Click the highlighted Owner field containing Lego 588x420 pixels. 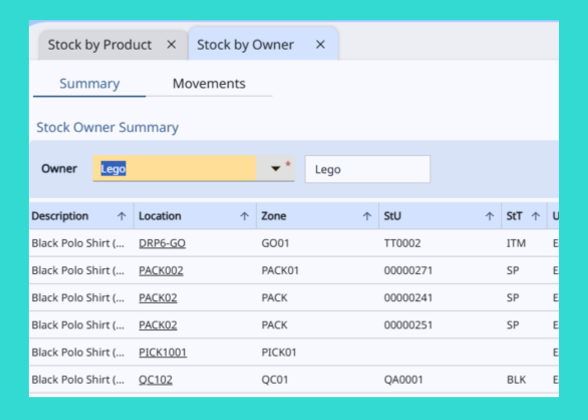tap(174, 168)
